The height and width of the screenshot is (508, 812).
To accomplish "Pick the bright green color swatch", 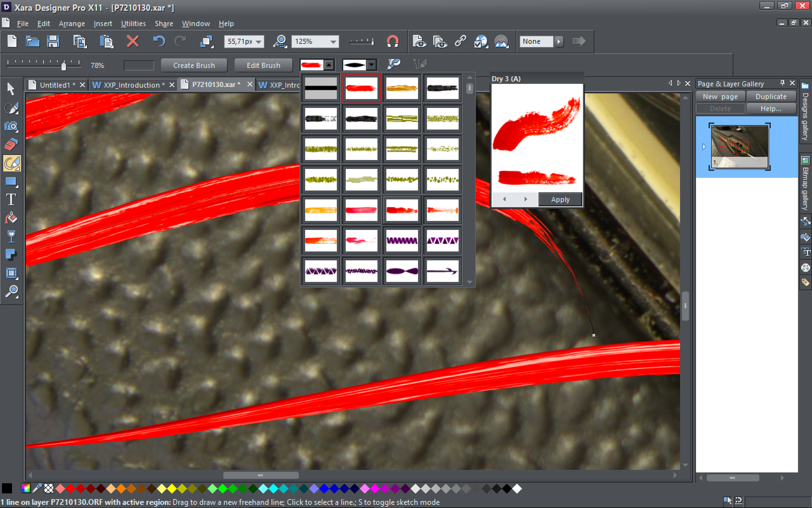I will pyautogui.click(x=222, y=489).
